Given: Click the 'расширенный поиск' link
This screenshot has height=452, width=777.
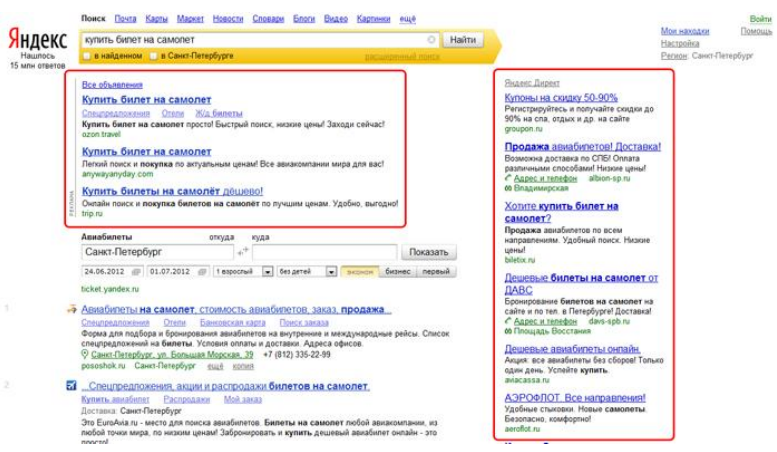Looking at the screenshot, I should (x=402, y=56).
